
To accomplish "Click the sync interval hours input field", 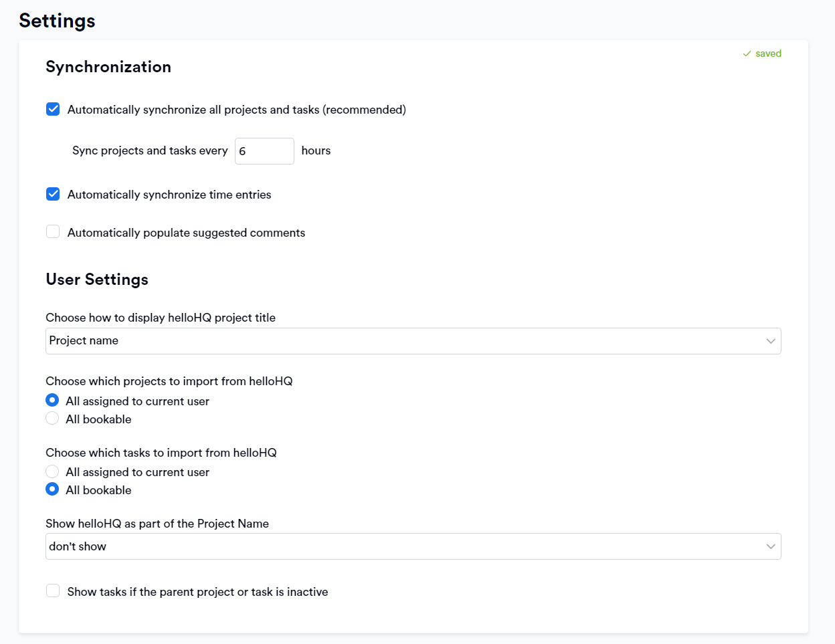I will click(264, 151).
